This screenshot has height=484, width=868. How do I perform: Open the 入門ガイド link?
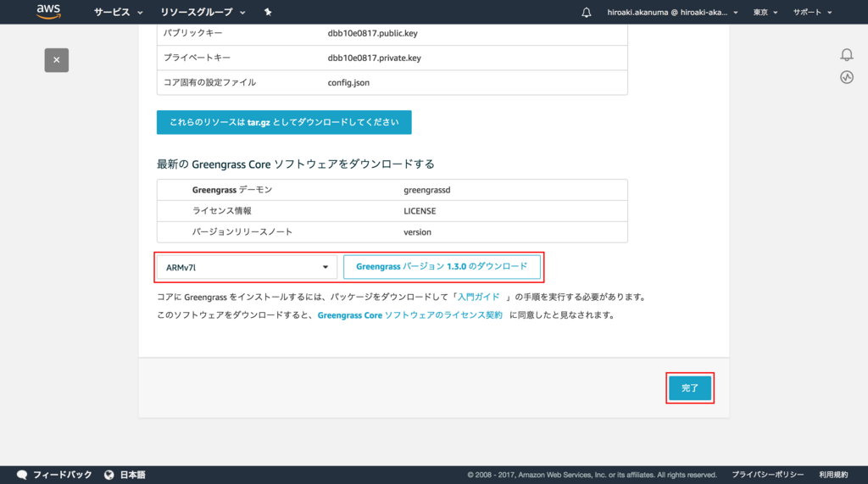478,297
